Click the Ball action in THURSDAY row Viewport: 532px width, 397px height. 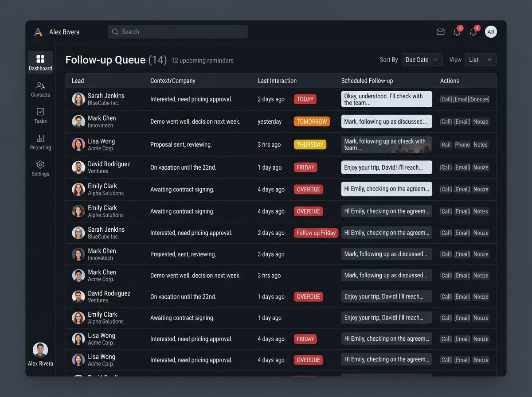pyautogui.click(x=446, y=144)
